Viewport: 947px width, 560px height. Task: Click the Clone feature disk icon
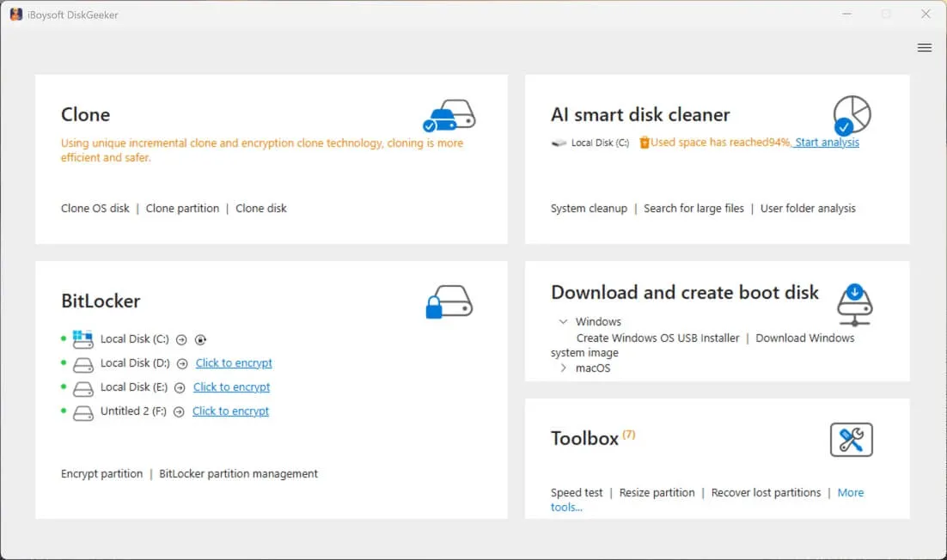[x=448, y=116]
